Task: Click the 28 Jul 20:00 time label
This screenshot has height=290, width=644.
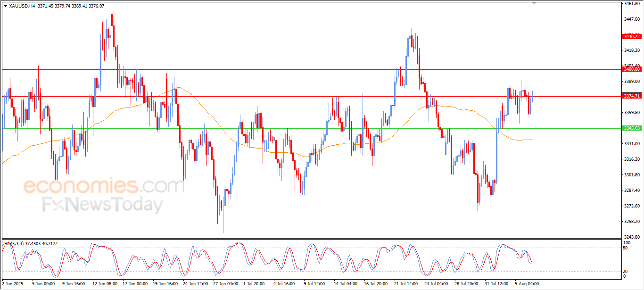Action: point(467,284)
